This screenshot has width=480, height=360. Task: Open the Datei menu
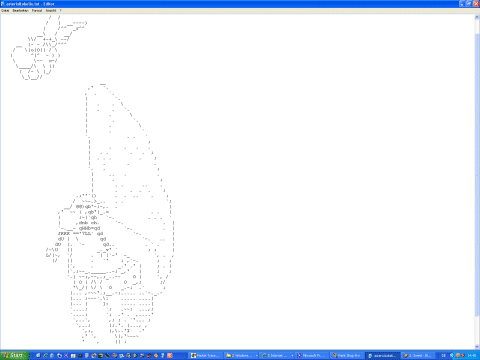point(5,11)
